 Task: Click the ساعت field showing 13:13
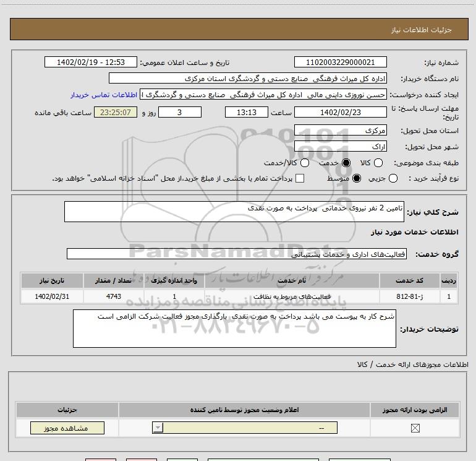[247, 112]
